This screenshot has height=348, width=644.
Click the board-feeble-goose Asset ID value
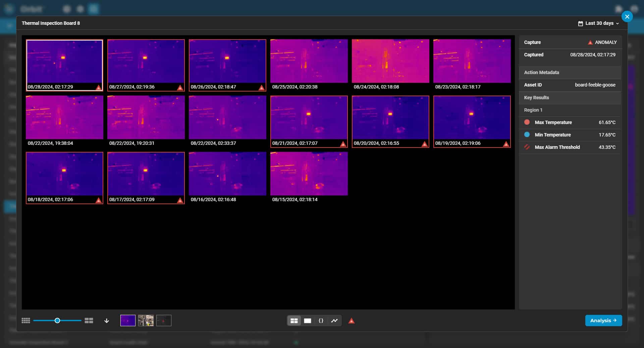(x=595, y=85)
